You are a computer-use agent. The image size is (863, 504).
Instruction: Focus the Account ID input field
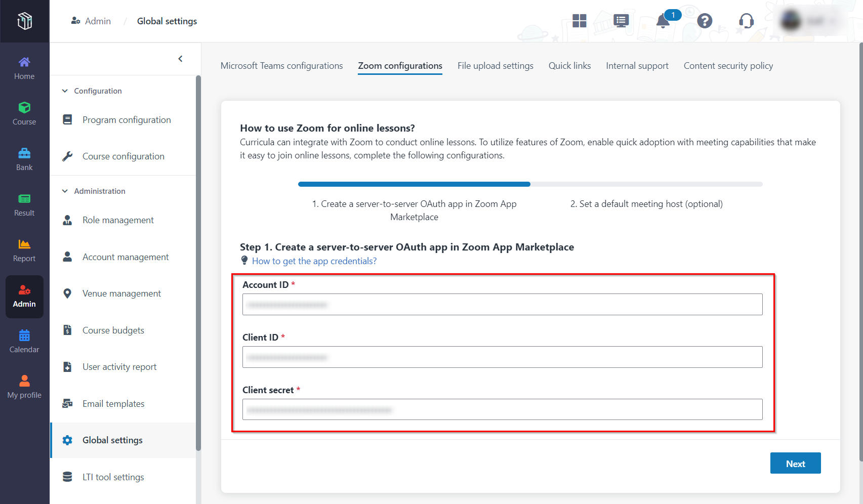503,305
